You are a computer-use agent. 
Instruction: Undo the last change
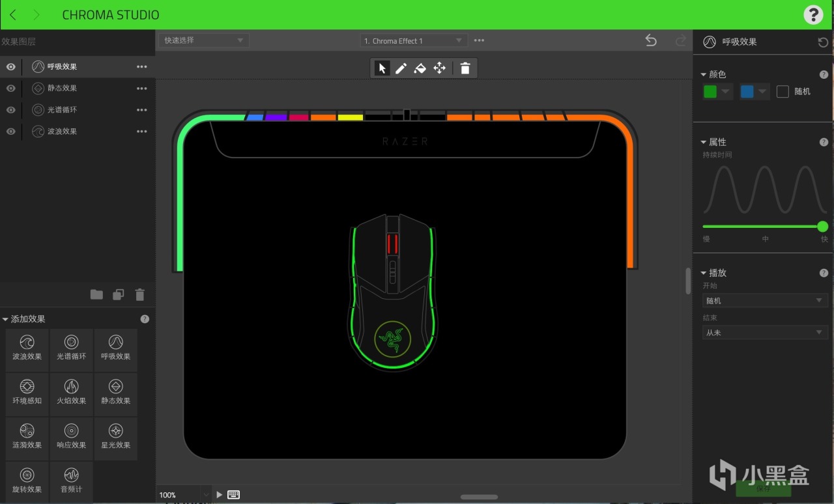click(x=651, y=40)
